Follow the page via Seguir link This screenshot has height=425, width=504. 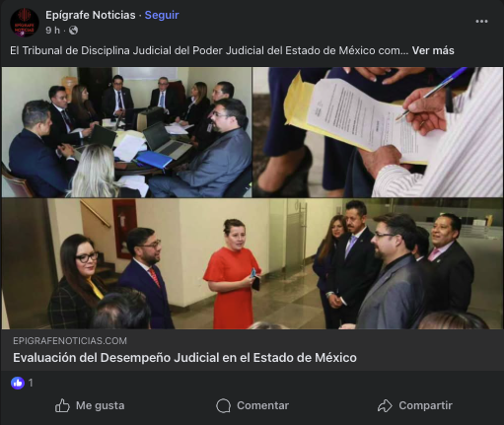click(x=162, y=15)
